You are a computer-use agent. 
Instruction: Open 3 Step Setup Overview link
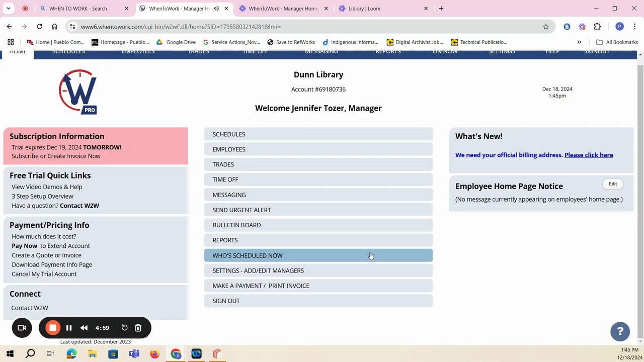point(42,196)
